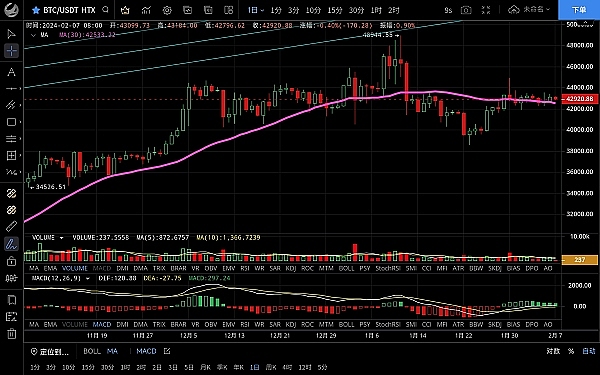Open the MACD(12,26,9) settings dropdown
600x375 pixels.
88,279
